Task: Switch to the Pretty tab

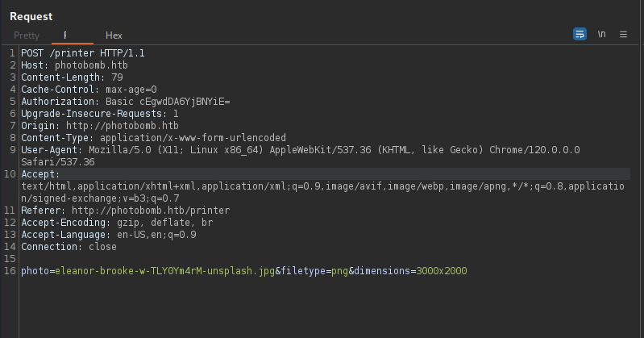Action: click(27, 35)
